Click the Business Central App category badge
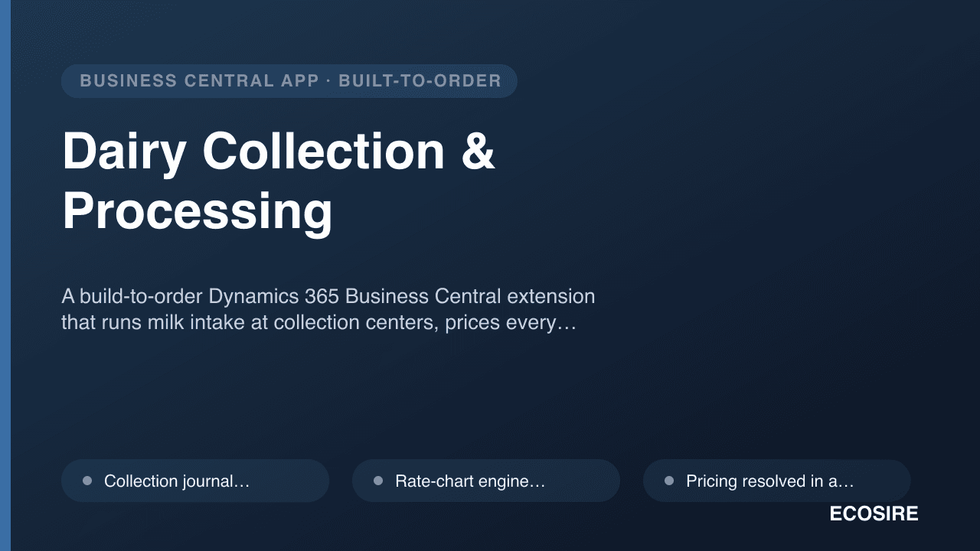Screen dimensions: 980x551 [x=289, y=81]
